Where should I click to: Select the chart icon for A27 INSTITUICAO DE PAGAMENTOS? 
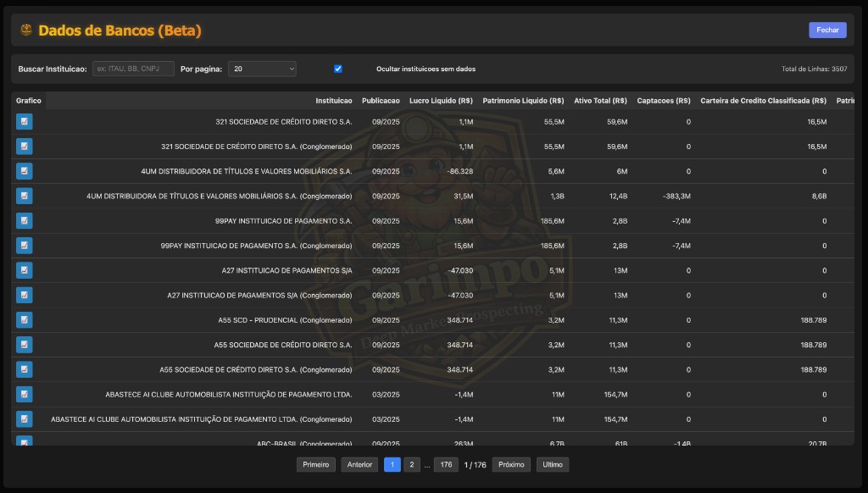(24, 269)
